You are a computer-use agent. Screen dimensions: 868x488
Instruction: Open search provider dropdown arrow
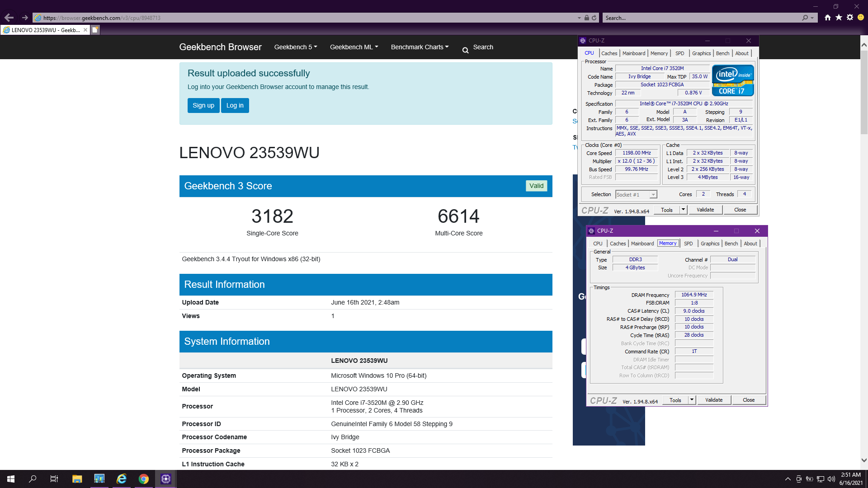812,18
